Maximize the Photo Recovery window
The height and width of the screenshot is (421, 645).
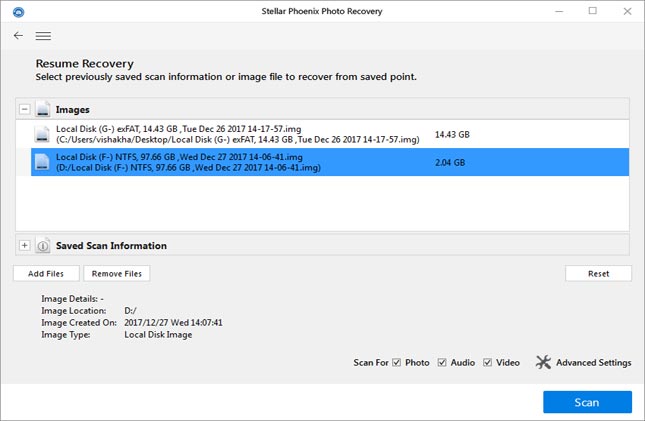pos(593,11)
